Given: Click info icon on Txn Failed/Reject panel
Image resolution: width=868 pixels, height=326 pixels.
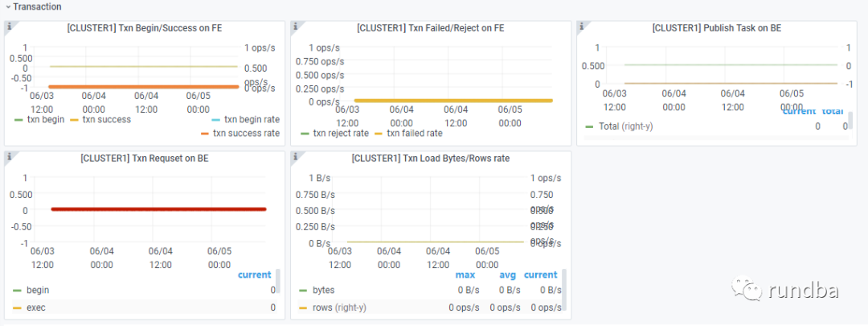Looking at the screenshot, I should click(295, 27).
